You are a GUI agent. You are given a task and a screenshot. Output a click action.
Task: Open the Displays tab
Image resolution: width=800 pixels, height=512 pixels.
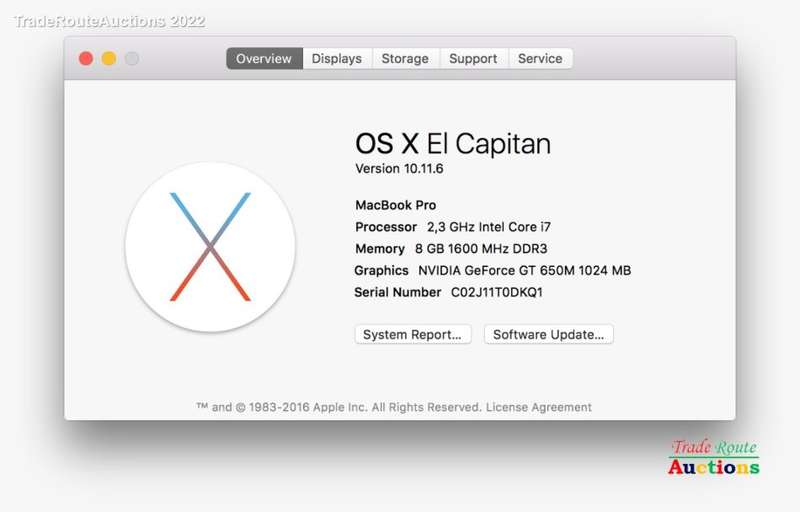(337, 59)
